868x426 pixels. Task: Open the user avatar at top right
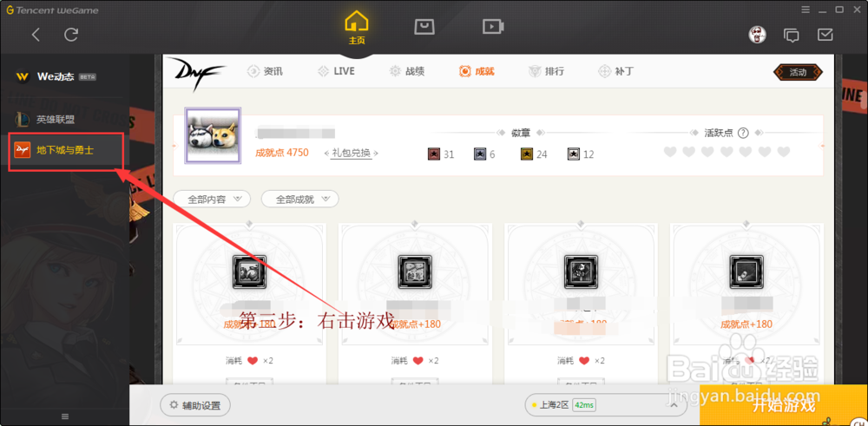coord(757,35)
